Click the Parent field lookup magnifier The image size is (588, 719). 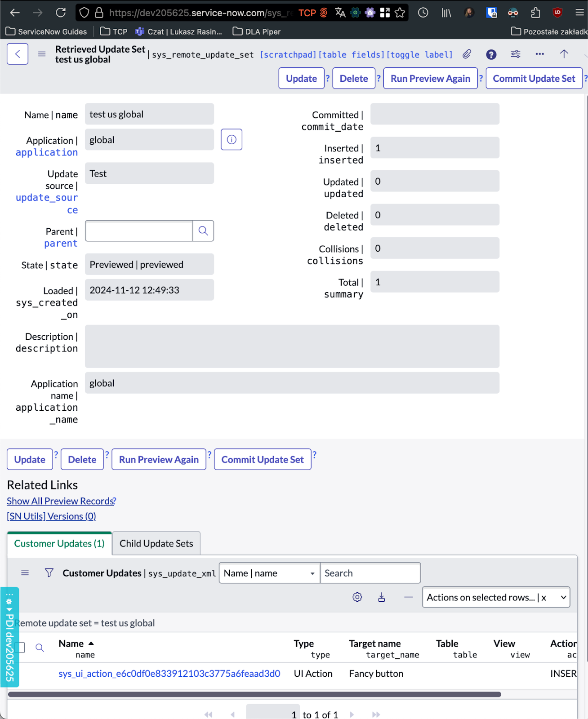pos(203,231)
